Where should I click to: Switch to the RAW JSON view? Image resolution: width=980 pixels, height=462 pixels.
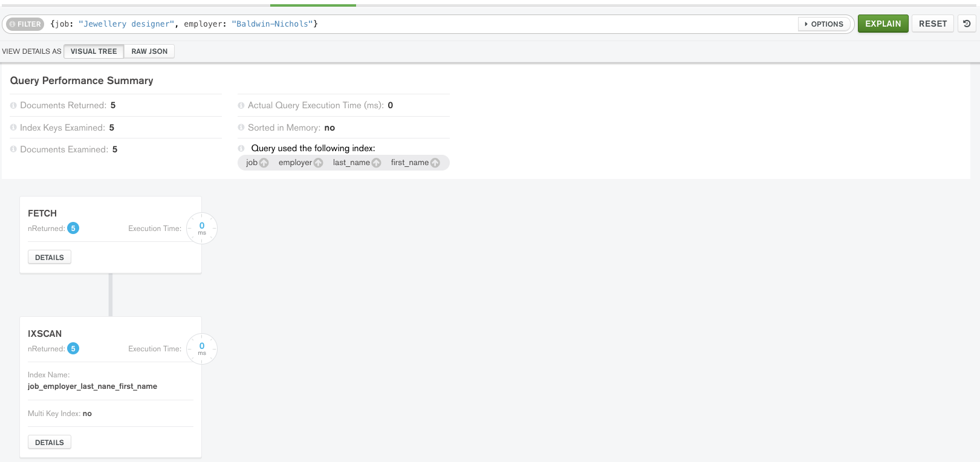pyautogui.click(x=149, y=51)
